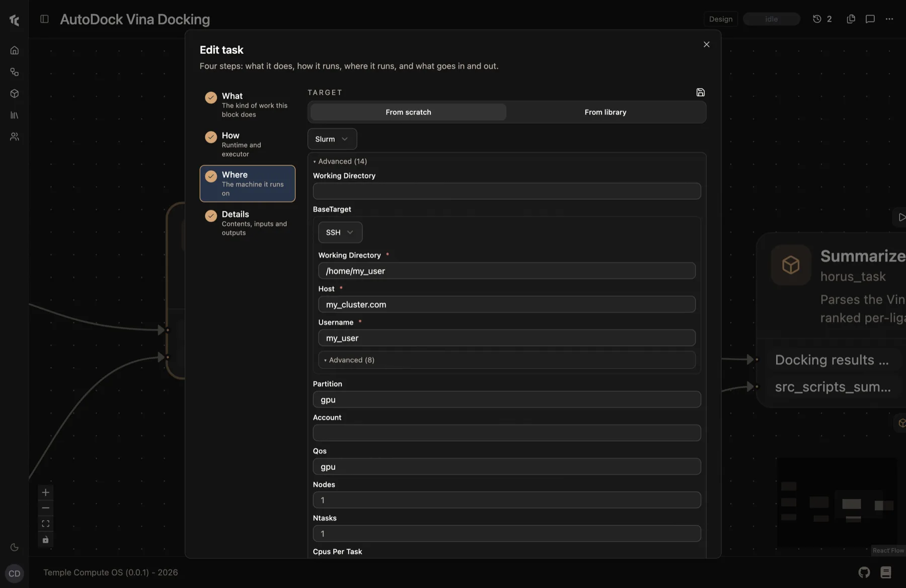Open the comments chat icon
906x588 pixels.
coord(870,19)
